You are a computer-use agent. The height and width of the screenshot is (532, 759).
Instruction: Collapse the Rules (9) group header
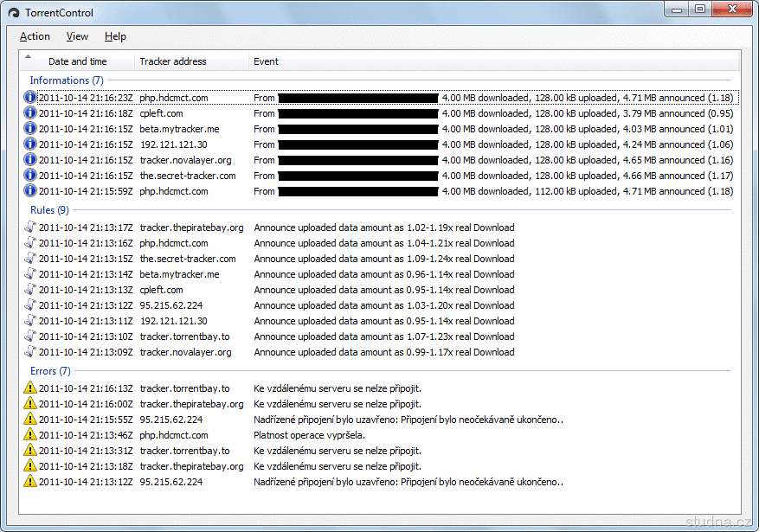(49, 210)
